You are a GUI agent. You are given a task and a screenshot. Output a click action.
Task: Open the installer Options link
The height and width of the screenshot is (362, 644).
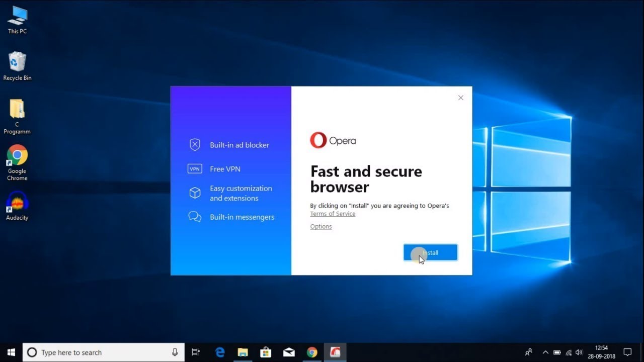[x=321, y=226]
